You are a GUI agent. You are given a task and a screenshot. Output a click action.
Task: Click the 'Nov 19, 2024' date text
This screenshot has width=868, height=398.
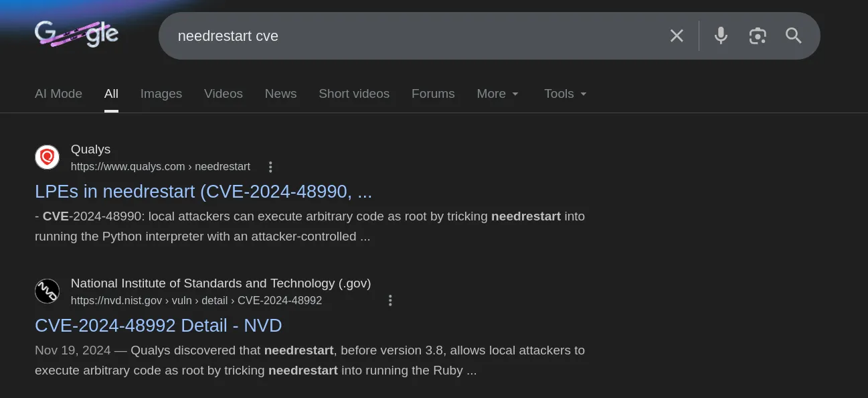click(72, 350)
